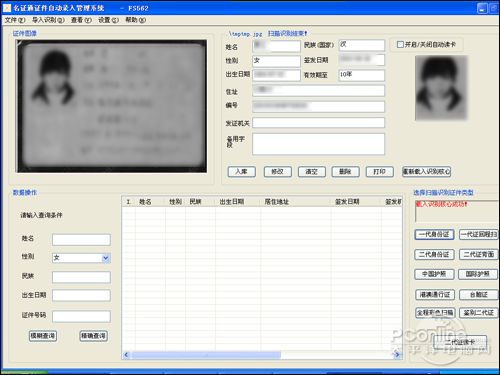Click the 清空 button
Viewport: 500px width, 375px height.
(x=312, y=172)
